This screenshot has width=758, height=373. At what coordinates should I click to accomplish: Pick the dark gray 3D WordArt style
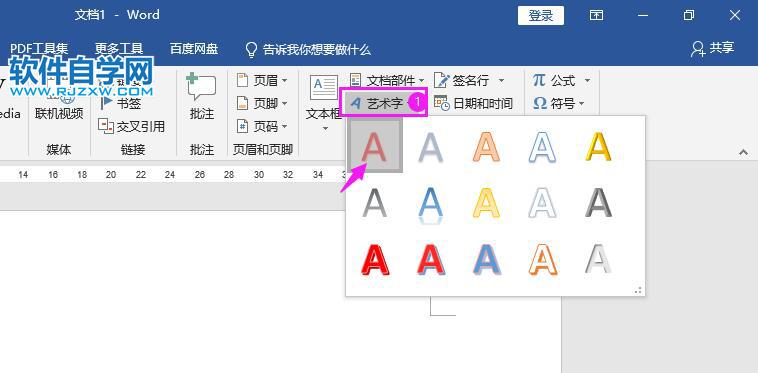(598, 203)
